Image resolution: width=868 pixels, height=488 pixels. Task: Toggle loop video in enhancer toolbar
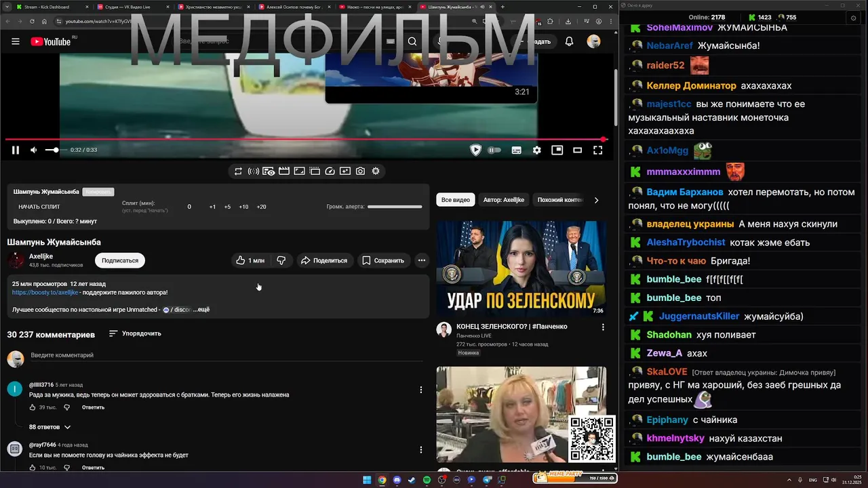tap(238, 171)
